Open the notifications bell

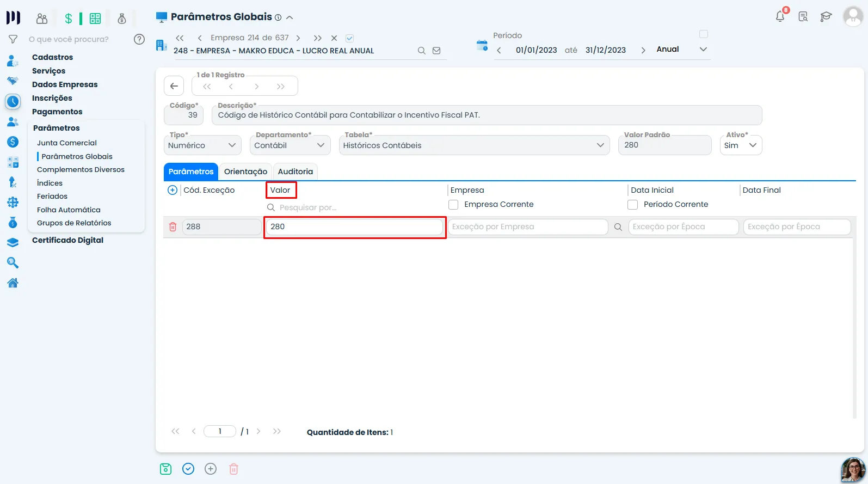(x=780, y=16)
